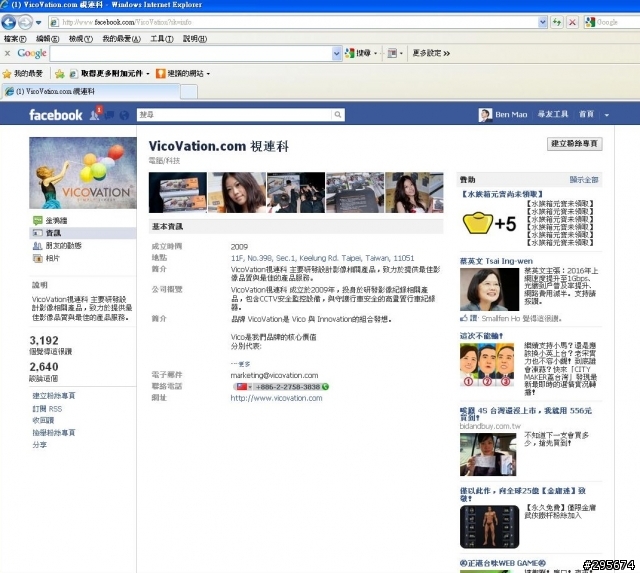Click the facebook logo in the header
The width and height of the screenshot is (640, 573).
56,115
